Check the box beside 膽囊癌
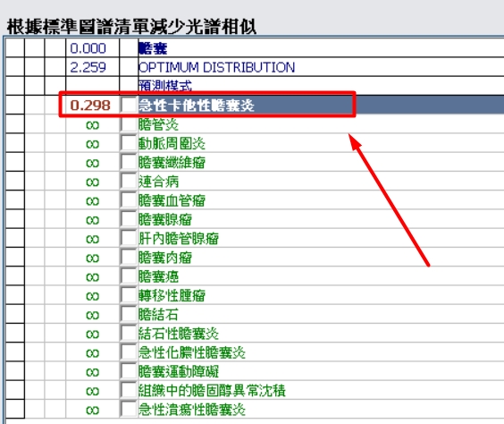Image resolution: width=504 pixels, height=424 pixels. 129,276
